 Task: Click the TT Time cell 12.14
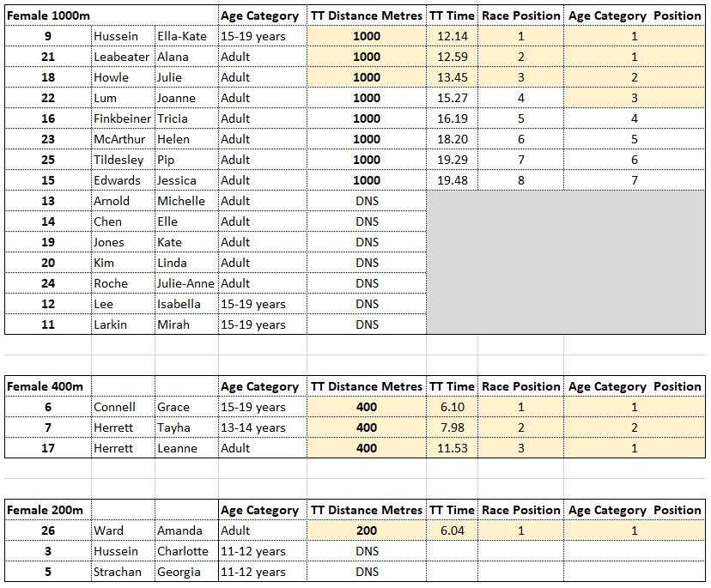pyautogui.click(x=452, y=36)
